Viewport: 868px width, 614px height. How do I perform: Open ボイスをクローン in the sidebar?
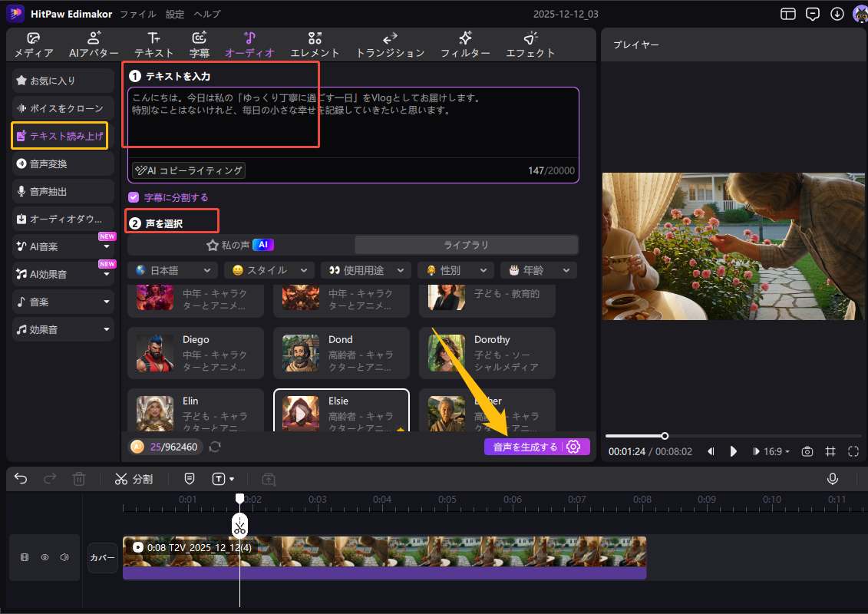pyautogui.click(x=59, y=107)
